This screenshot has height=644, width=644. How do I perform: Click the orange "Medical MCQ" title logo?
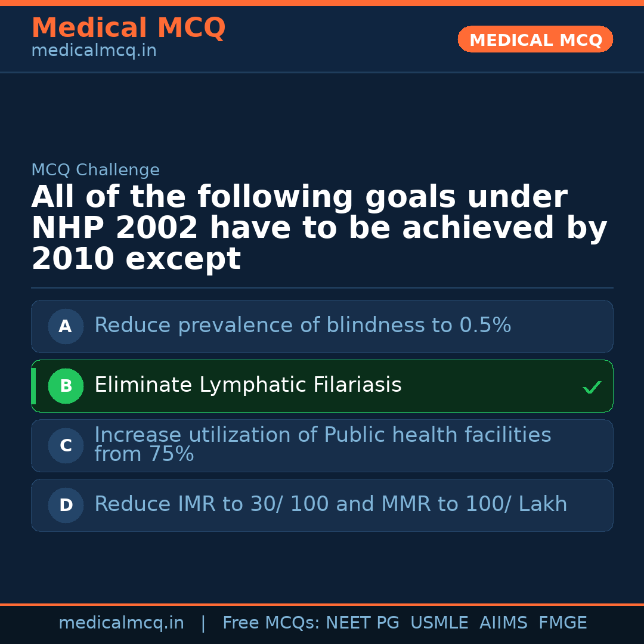[128, 28]
